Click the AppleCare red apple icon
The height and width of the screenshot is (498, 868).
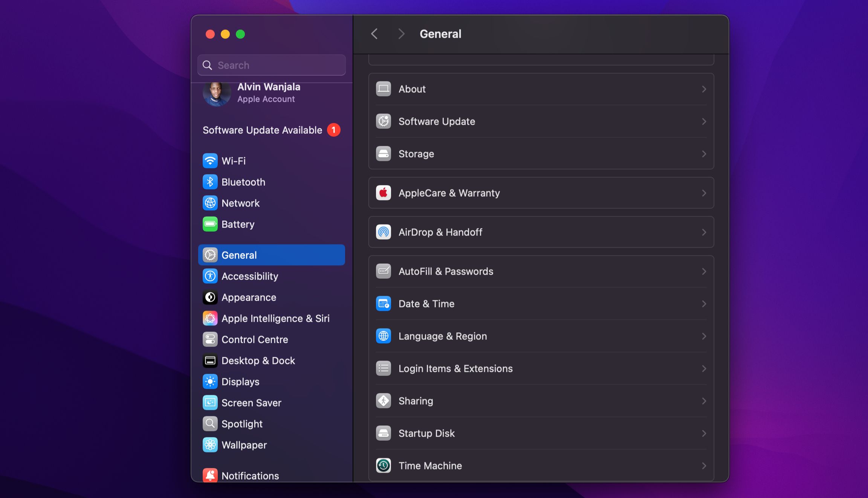click(x=384, y=193)
